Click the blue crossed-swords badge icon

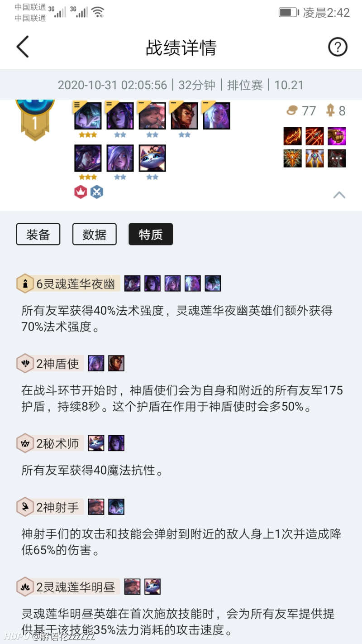[x=97, y=192]
